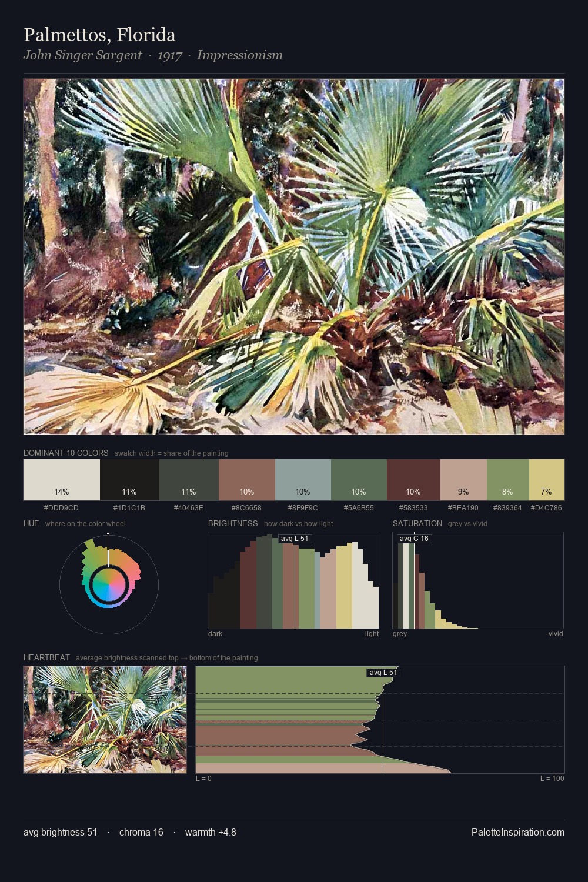
Task: Click the avg L 51 heartbeat label
Action: click(383, 673)
